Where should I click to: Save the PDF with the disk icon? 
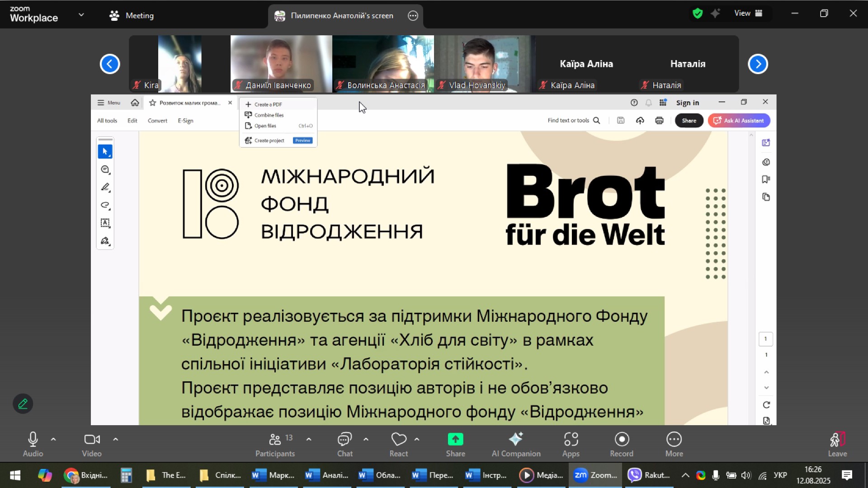pyautogui.click(x=621, y=120)
